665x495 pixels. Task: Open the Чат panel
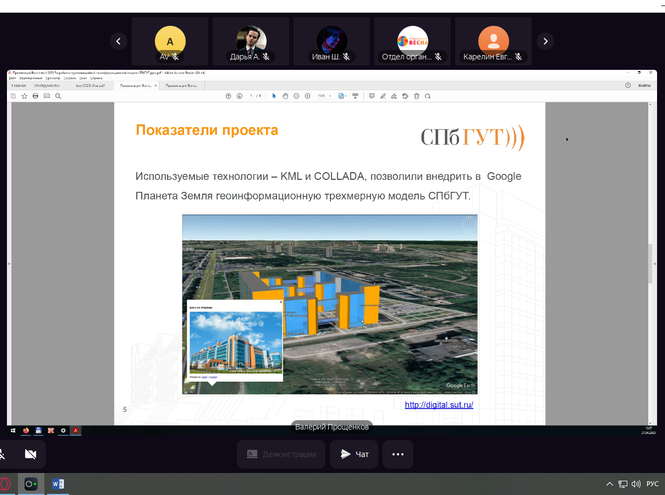tap(354, 454)
